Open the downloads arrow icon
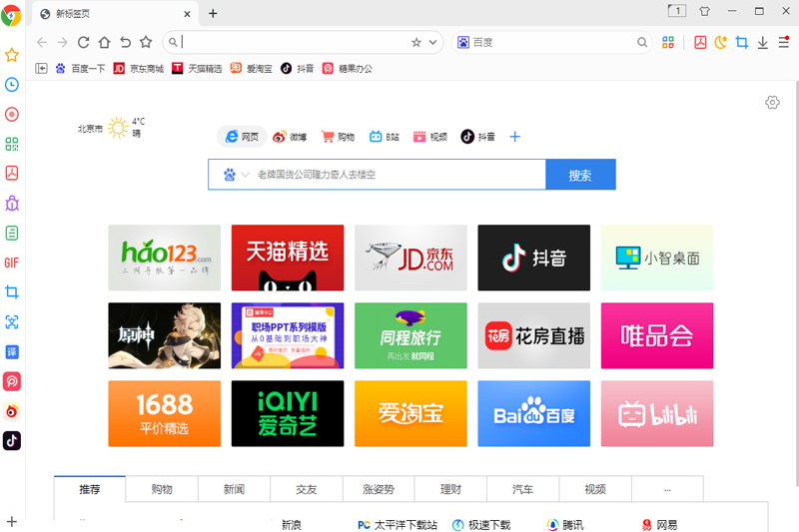 763,42
